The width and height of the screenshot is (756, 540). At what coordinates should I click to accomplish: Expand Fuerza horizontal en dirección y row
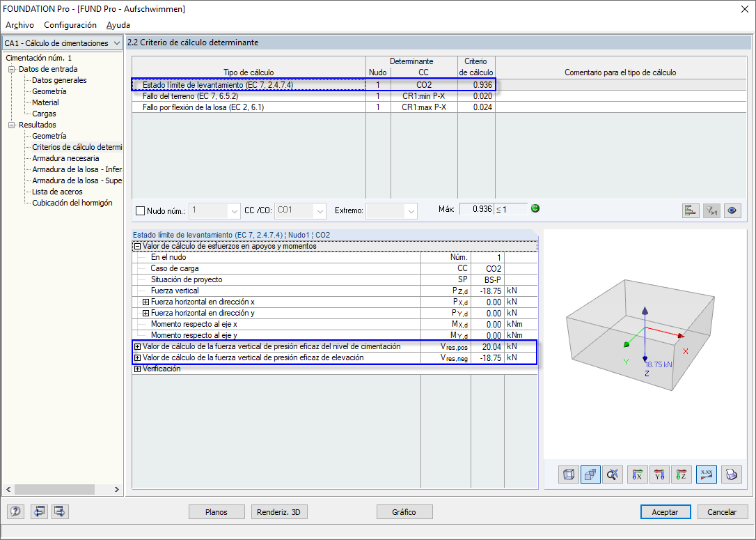(x=145, y=313)
